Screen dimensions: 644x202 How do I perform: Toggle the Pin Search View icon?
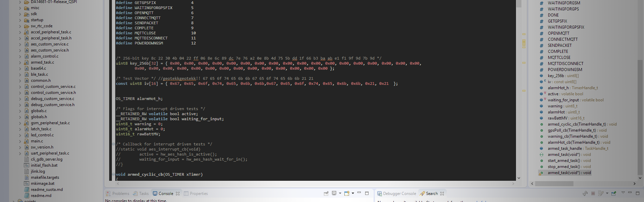(x=614, y=194)
